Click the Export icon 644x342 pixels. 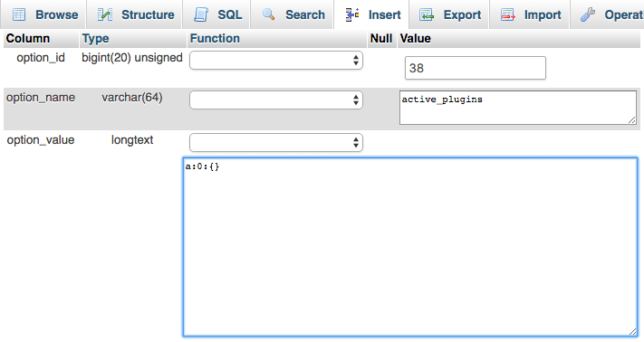click(x=427, y=14)
